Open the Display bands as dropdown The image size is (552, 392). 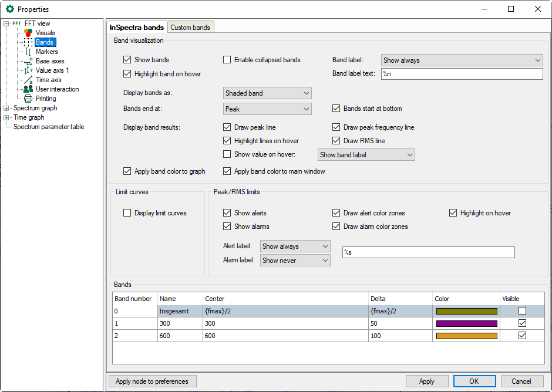point(267,93)
